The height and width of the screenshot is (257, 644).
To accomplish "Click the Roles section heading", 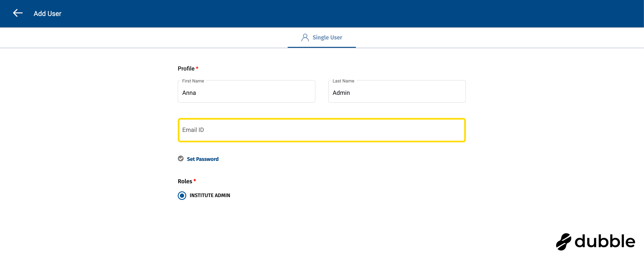I will (x=185, y=181).
